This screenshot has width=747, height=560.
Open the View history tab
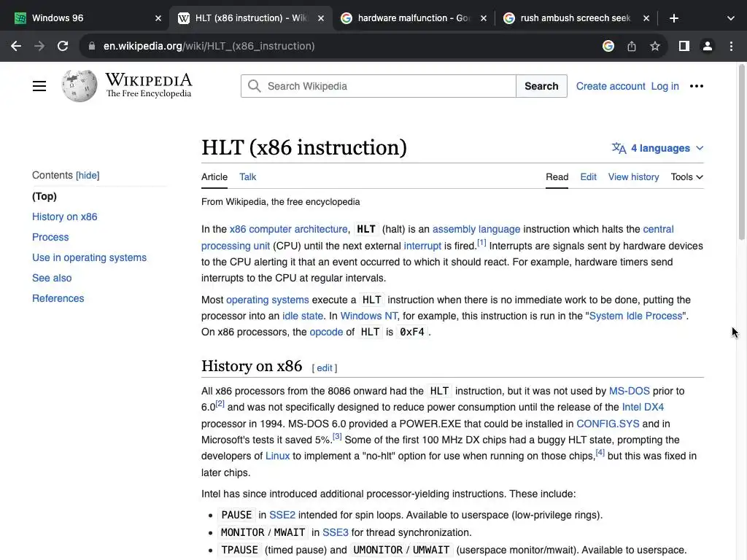633,176
